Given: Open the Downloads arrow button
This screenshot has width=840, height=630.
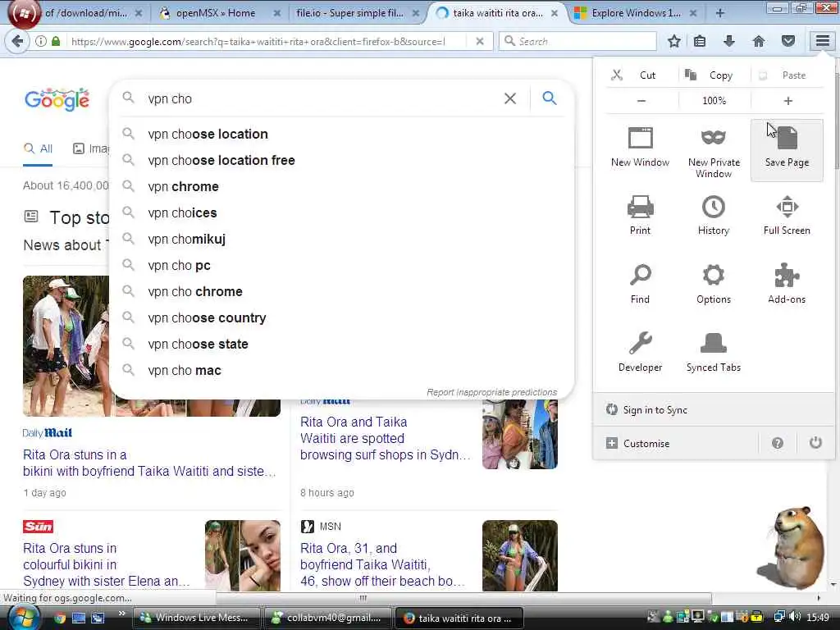Looking at the screenshot, I should pos(729,41).
